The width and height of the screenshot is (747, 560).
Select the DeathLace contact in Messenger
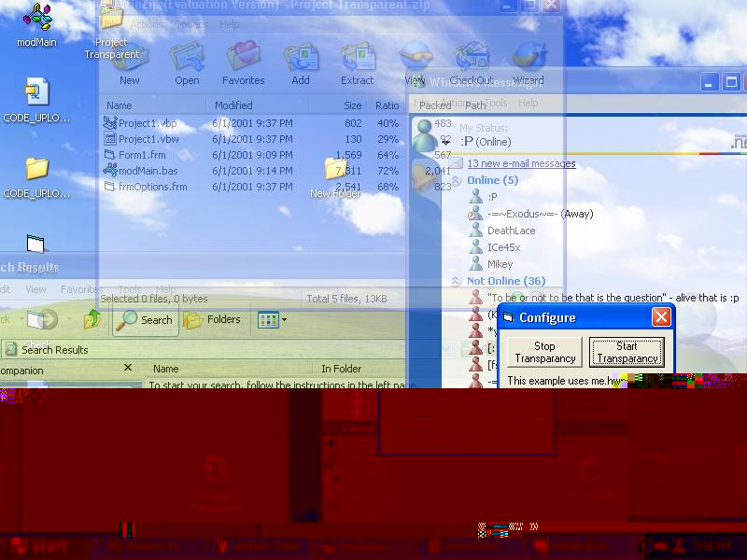click(x=511, y=231)
